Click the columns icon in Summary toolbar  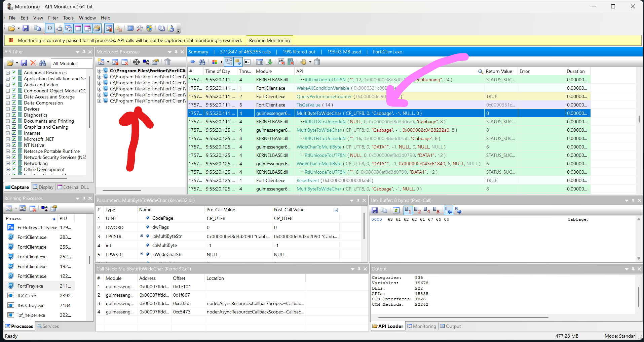pos(260,62)
